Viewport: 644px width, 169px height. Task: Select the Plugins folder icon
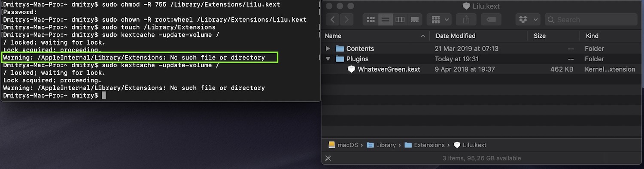340,59
